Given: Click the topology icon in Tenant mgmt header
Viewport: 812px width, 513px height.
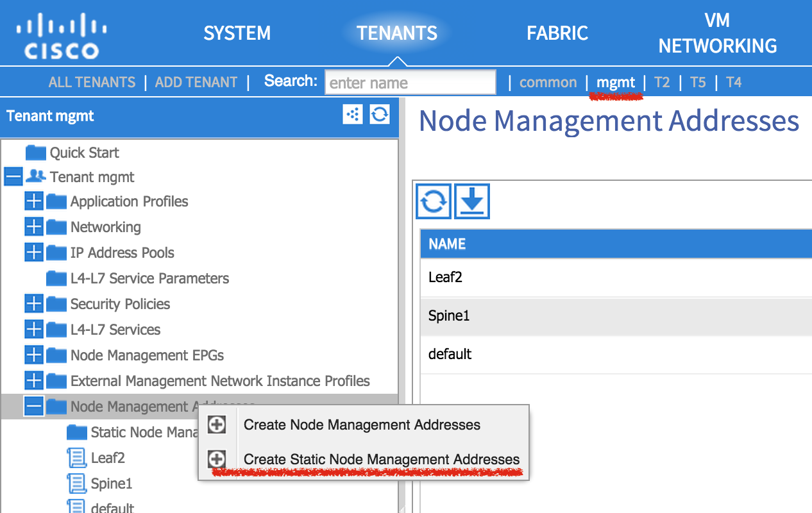Looking at the screenshot, I should 353,115.
